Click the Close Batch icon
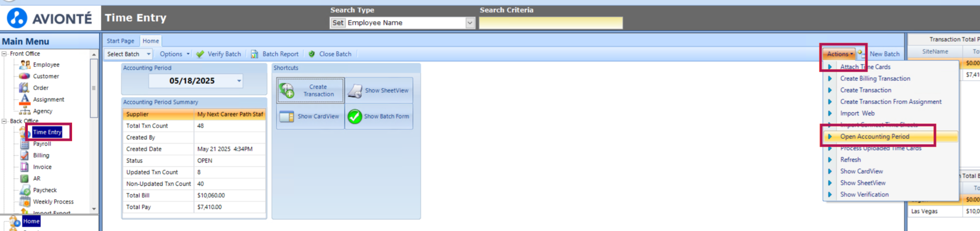This screenshot has height=231, width=980. click(312, 54)
